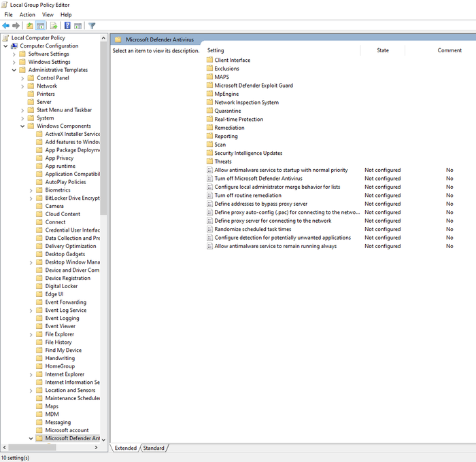Screen dimensions: 476x462
Task: Select the Exclusions folder icon
Action: (x=209, y=68)
